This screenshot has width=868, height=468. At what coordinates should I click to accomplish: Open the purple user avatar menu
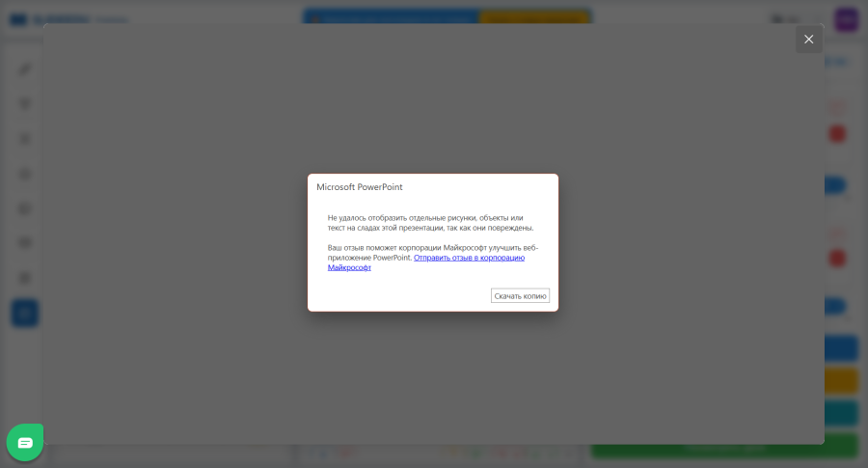tap(846, 19)
